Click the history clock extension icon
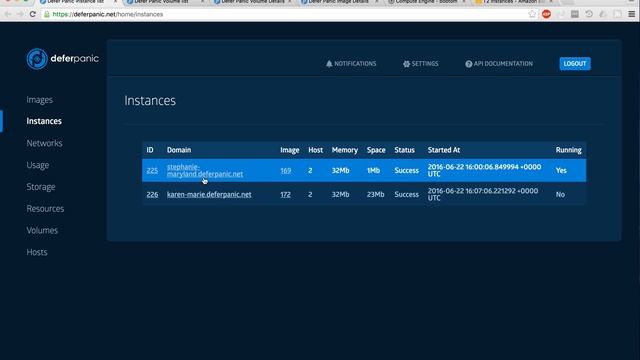 [589, 14]
